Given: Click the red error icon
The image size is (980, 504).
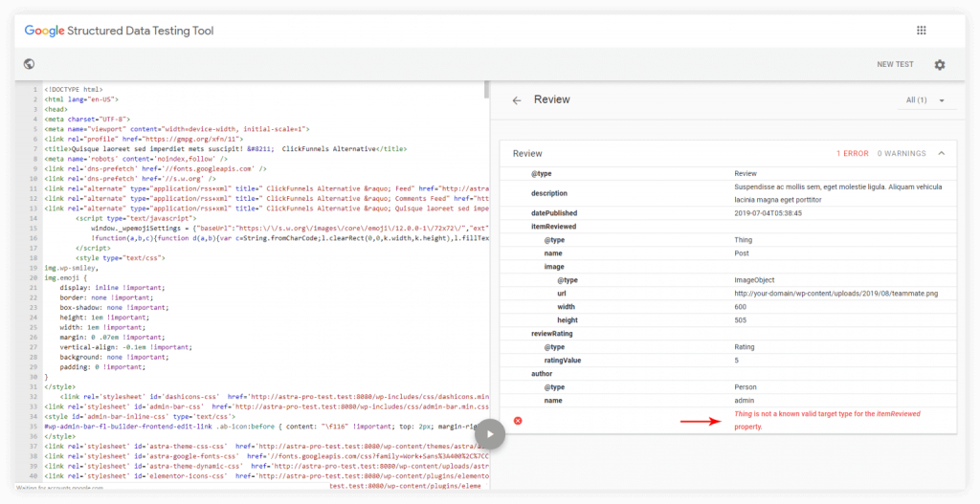Looking at the screenshot, I should [x=518, y=421].
